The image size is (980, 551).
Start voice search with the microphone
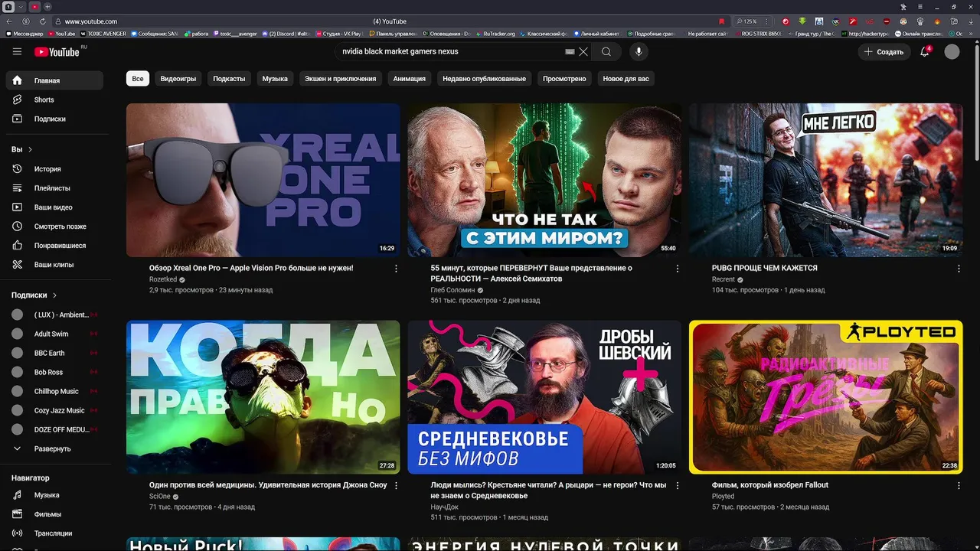click(639, 51)
